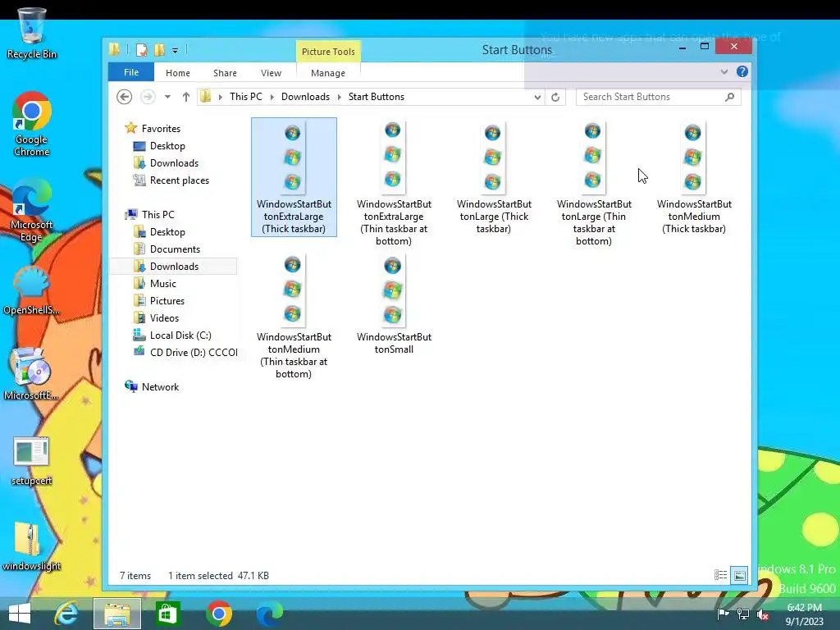Screen dimensions: 840x630
Task: Refresh the Start Buttons folder view
Action: 555,97
